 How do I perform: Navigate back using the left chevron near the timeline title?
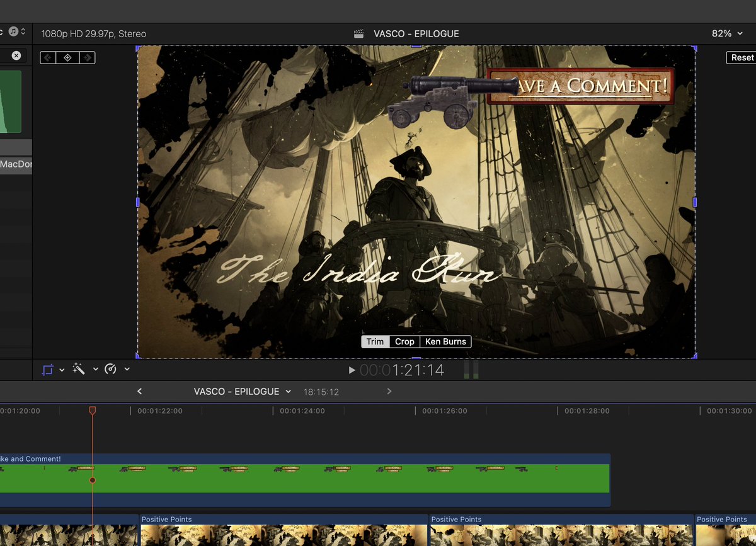pos(139,391)
